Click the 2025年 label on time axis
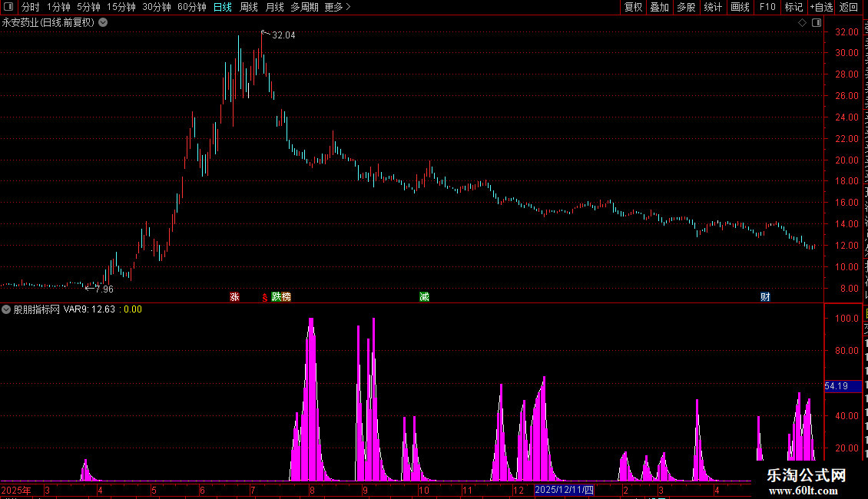 16,490
